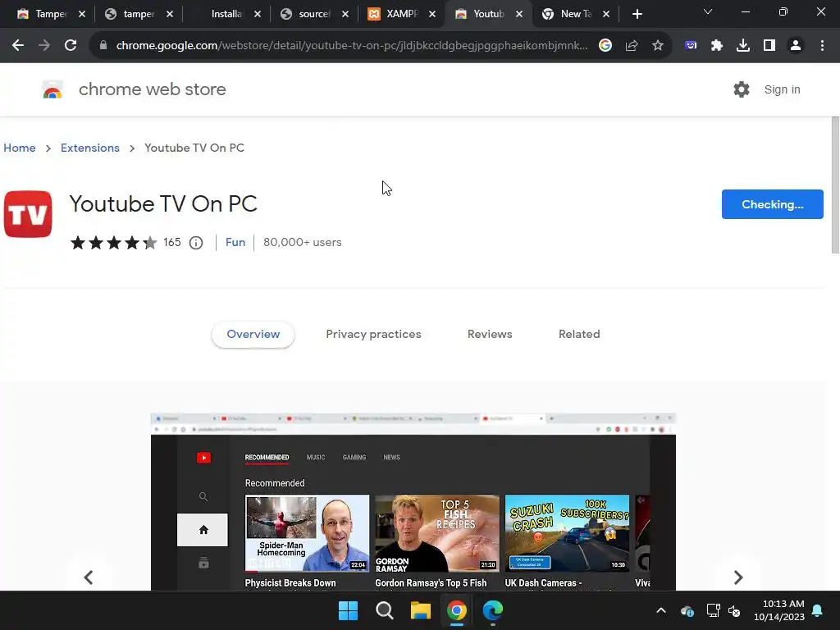Click the Home breadcrumb link
Viewport: 840px width, 630px height.
tap(20, 148)
